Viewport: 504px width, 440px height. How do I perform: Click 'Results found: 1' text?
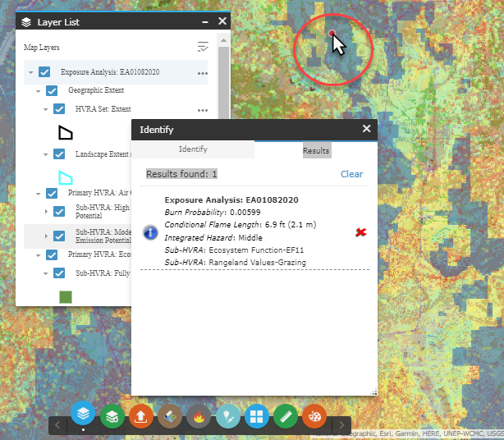coord(181,174)
